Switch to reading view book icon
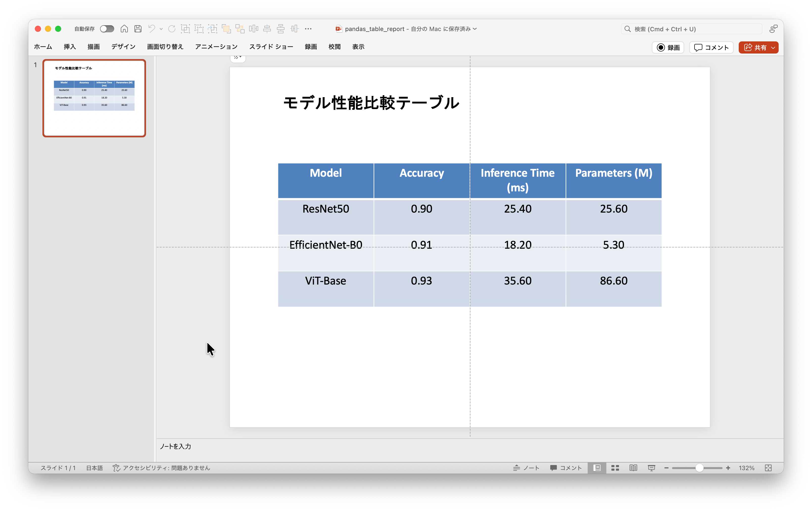812x511 pixels. (633, 468)
